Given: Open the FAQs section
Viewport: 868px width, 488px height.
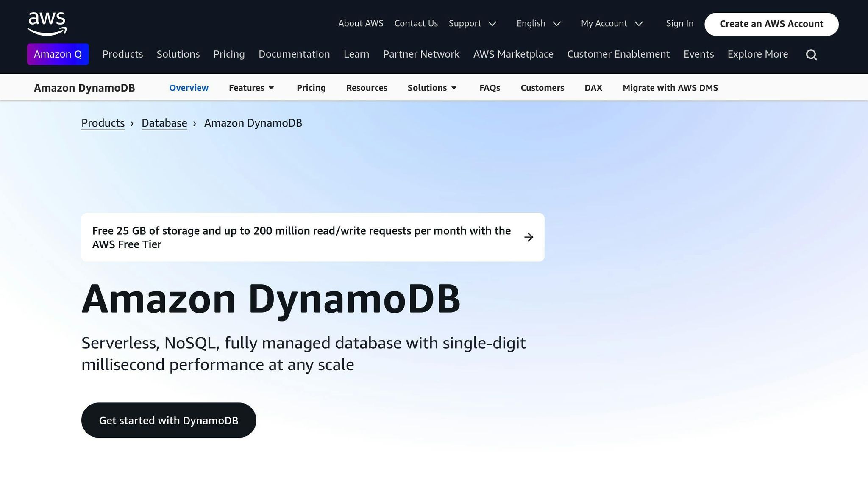Looking at the screenshot, I should 490,88.
